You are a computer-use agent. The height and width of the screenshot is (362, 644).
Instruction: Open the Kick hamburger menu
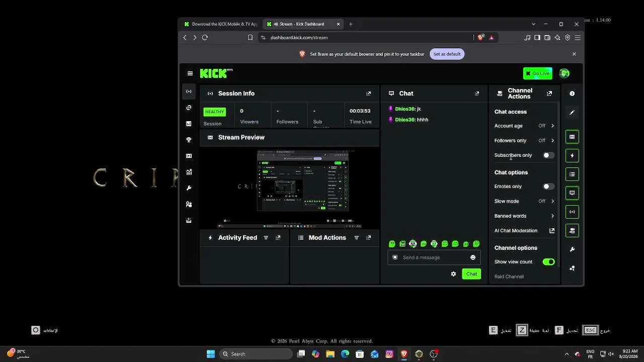190,73
